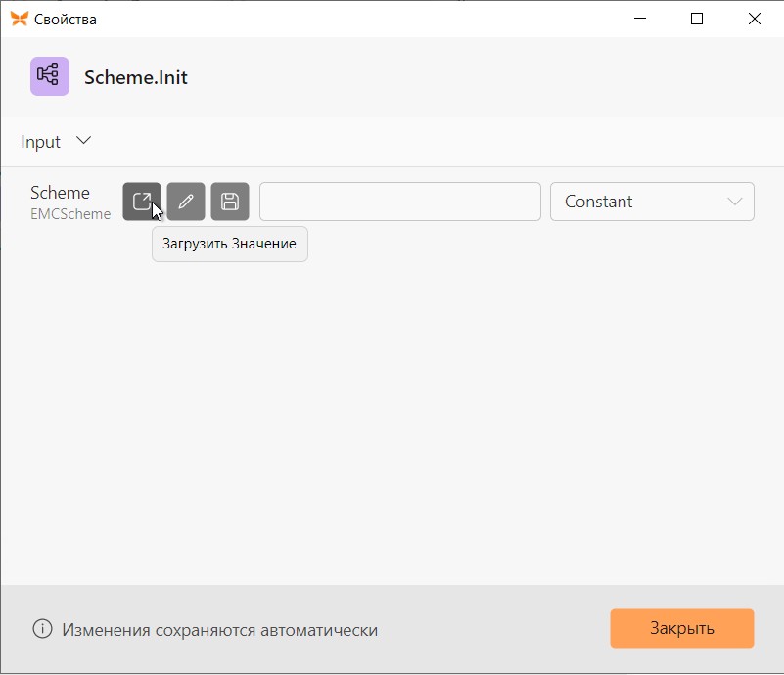This screenshot has height=675, width=784.
Task: Click the Scheme.Init heading text
Action: (x=136, y=77)
